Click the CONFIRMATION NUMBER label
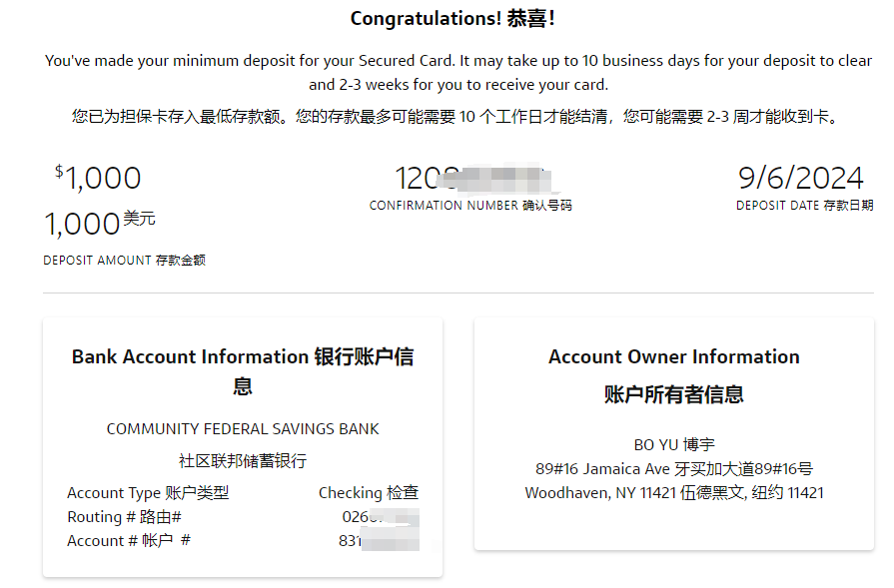Screen dimensions: 894x588 click(470, 205)
